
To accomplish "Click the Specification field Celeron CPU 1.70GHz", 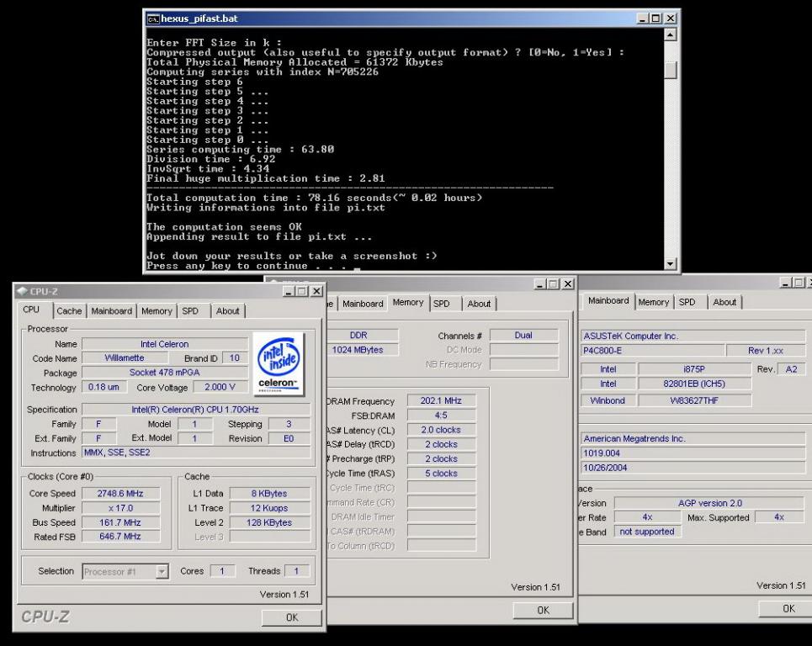I will [x=196, y=410].
